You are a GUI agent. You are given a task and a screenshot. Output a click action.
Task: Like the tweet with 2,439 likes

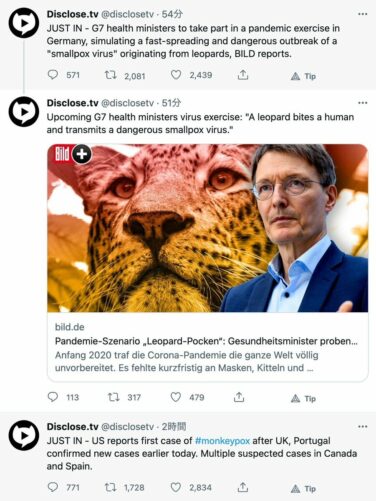point(176,75)
